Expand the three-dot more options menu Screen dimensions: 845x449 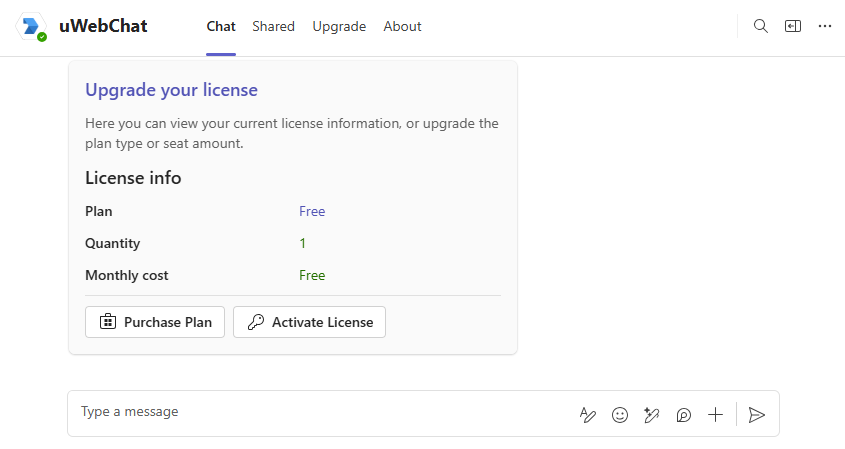[825, 27]
